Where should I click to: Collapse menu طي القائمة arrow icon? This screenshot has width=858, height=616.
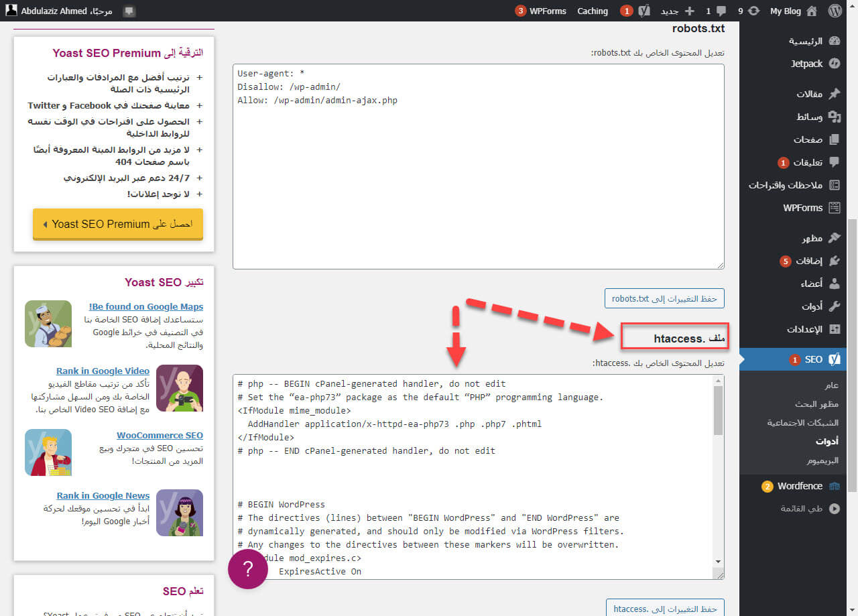tap(835, 509)
